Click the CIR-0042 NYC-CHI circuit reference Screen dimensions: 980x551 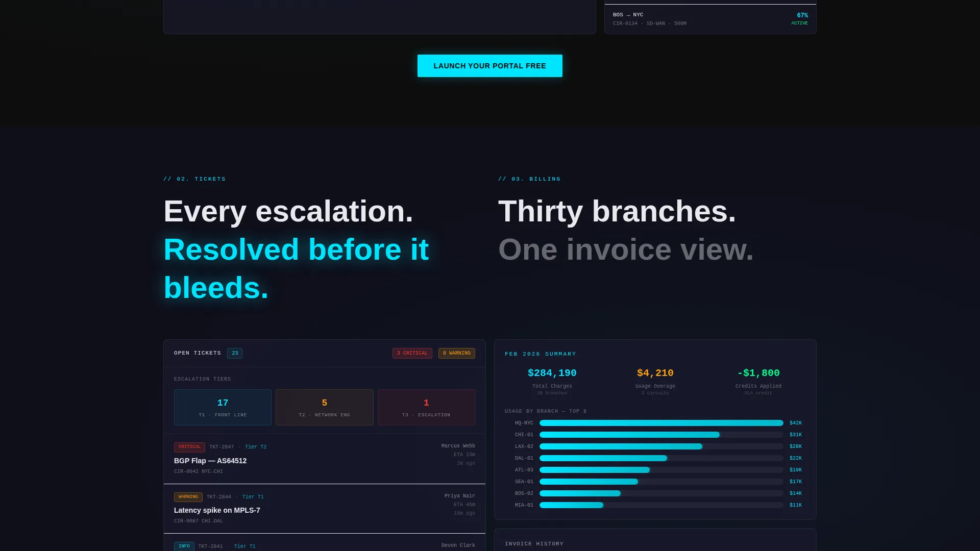point(199,471)
